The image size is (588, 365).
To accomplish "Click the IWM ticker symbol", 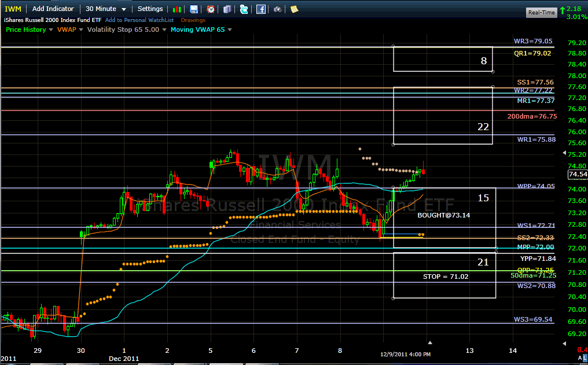I will pyautogui.click(x=13, y=9).
